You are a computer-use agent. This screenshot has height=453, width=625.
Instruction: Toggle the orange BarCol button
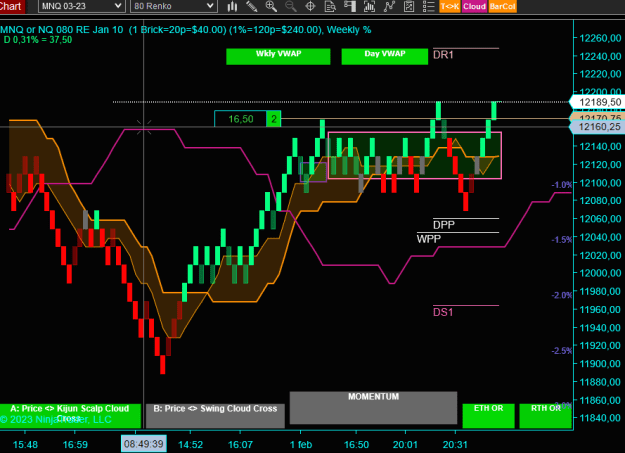502,6
